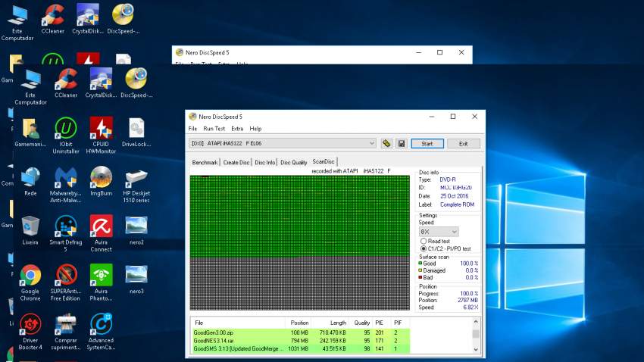This screenshot has width=644, height=362.
Task: Select the GoodSMS 3.13 file row
Action: (x=301, y=348)
